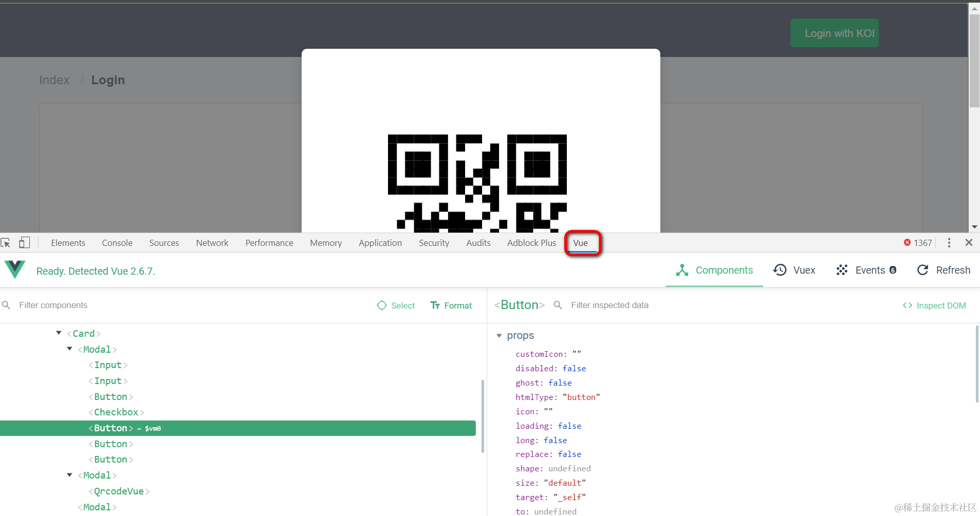
Task: Click the replace: false prop
Action: click(548, 454)
